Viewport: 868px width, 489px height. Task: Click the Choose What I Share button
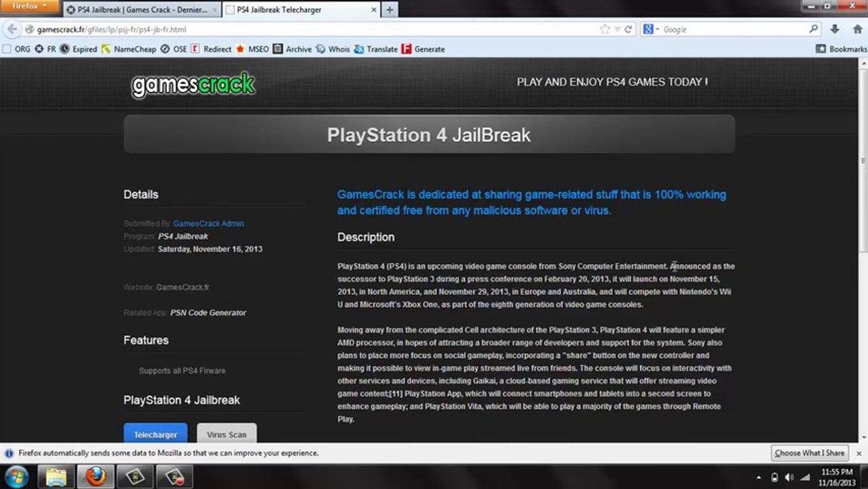tap(810, 453)
